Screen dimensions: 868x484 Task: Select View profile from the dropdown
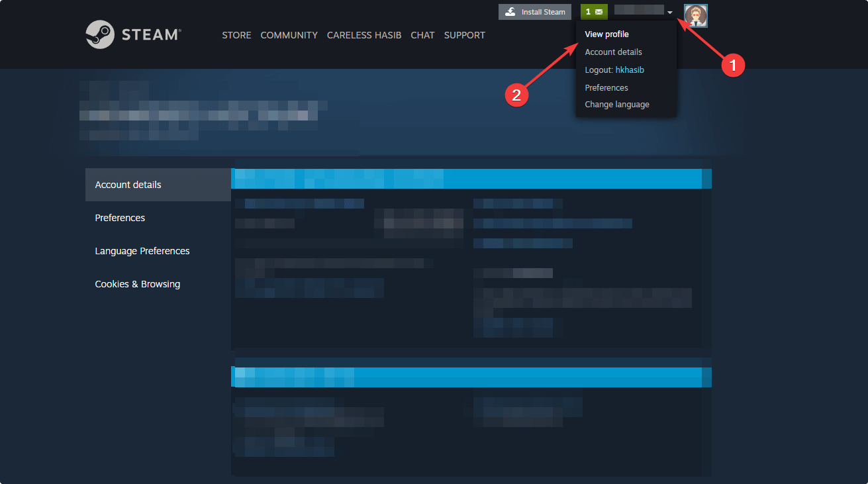pyautogui.click(x=607, y=34)
